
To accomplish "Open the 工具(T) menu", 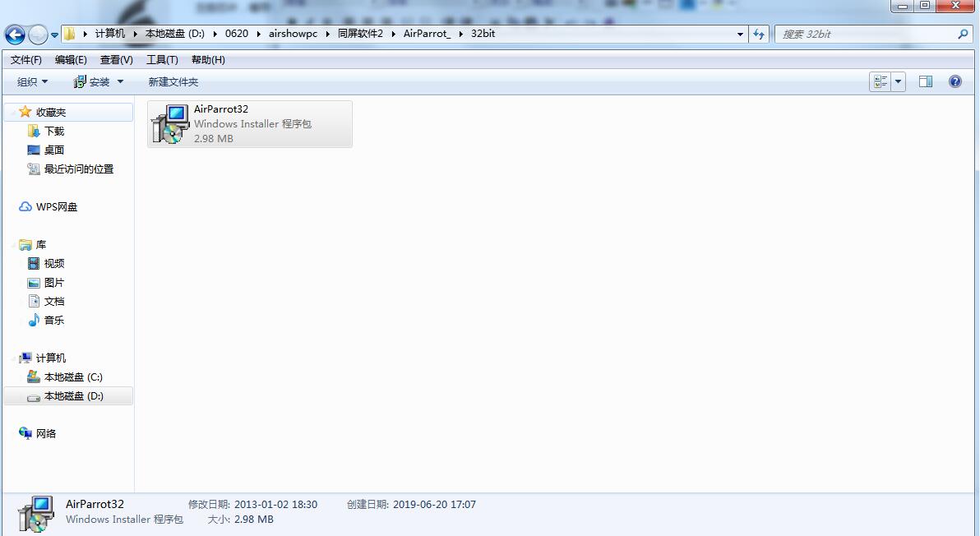I will [162, 60].
